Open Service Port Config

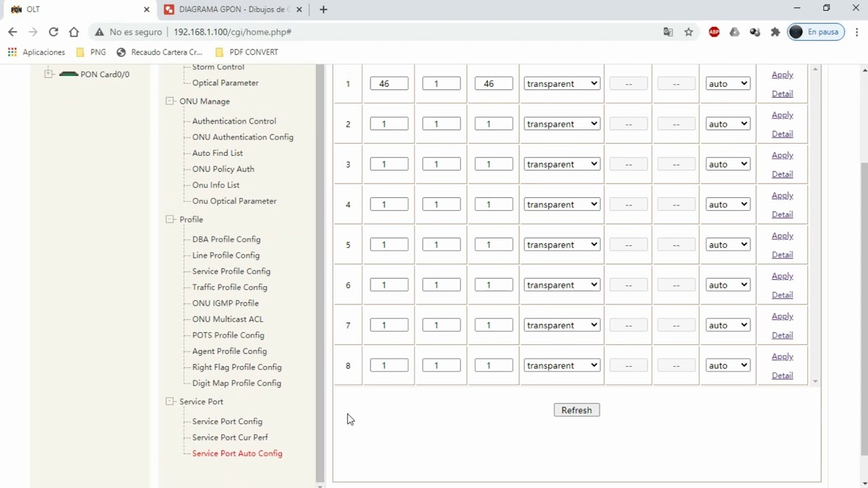227,421
